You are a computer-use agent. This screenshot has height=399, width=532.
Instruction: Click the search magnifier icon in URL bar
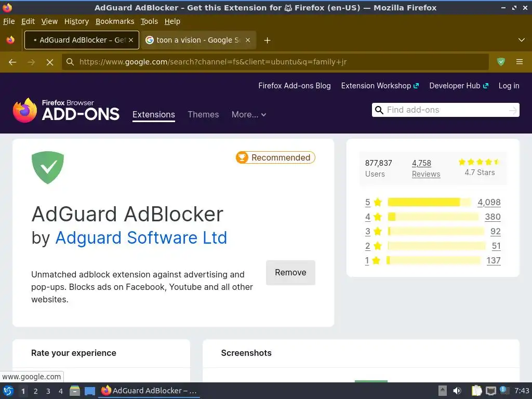[70, 62]
